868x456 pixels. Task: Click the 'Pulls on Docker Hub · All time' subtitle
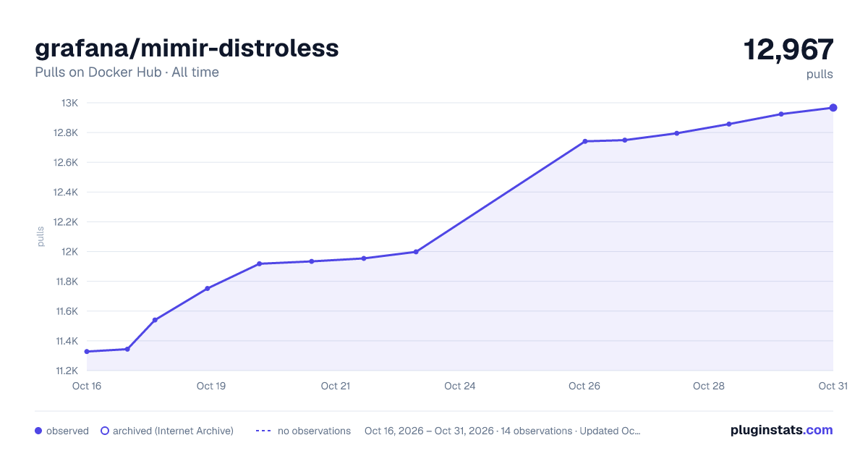click(x=127, y=72)
